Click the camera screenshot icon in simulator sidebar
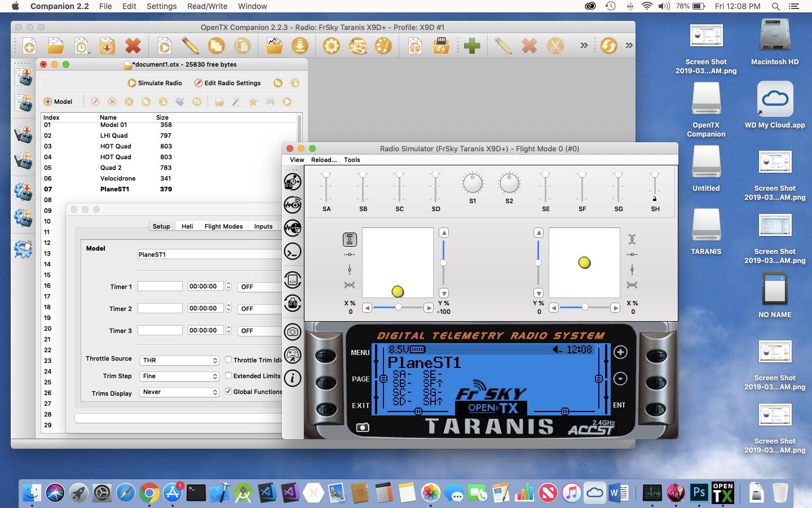The width and height of the screenshot is (812, 508). pos(293,332)
